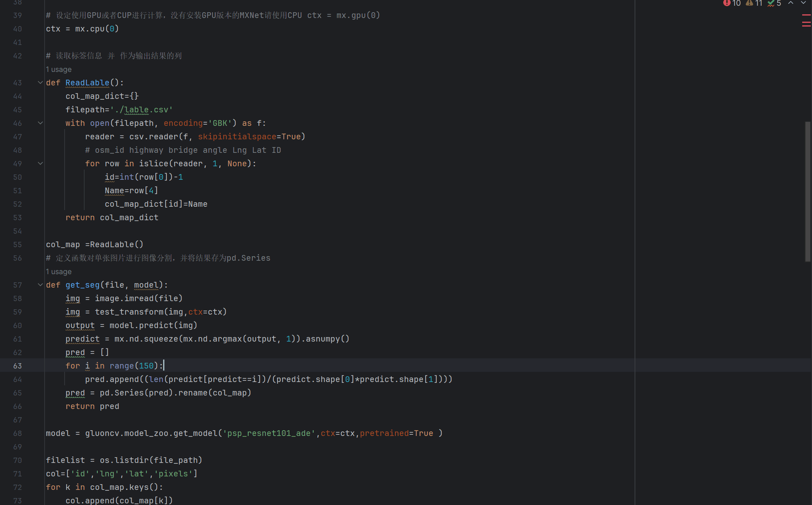Click the get_seg function name definition
Viewport: 812px width, 505px height.
pyautogui.click(x=82, y=285)
